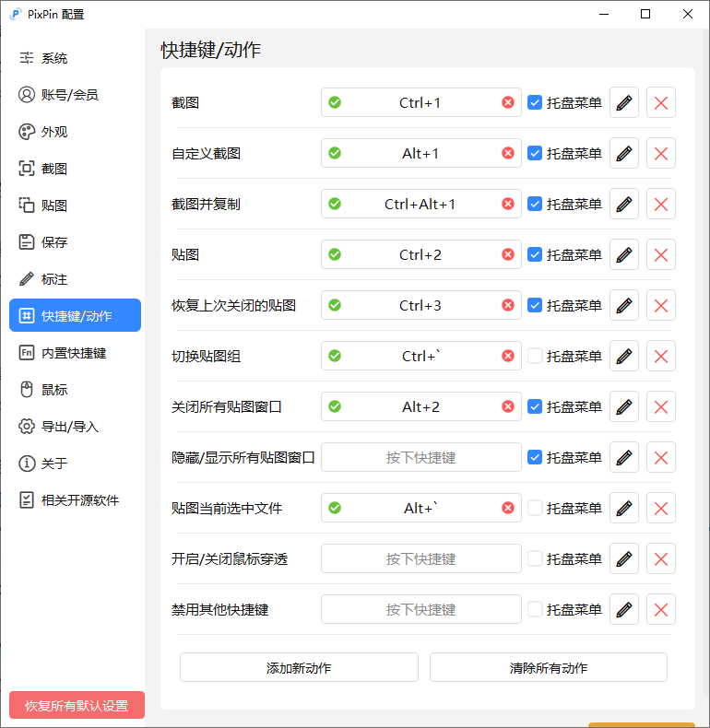Clear the Ctrl+3 shortcut

(508, 305)
